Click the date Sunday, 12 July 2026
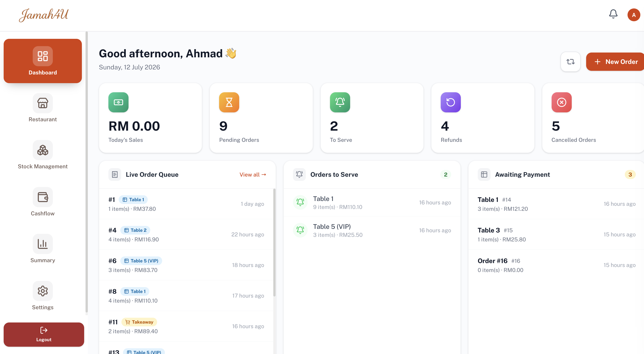644x354 pixels. pos(129,67)
